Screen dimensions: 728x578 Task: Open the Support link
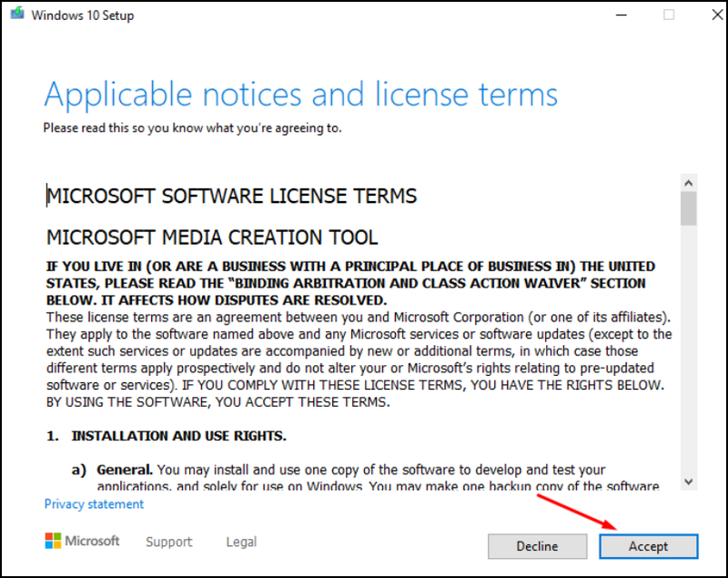[169, 542]
